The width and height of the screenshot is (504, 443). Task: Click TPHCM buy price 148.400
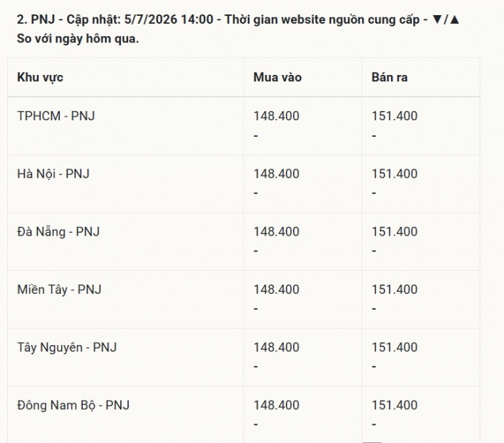276,116
